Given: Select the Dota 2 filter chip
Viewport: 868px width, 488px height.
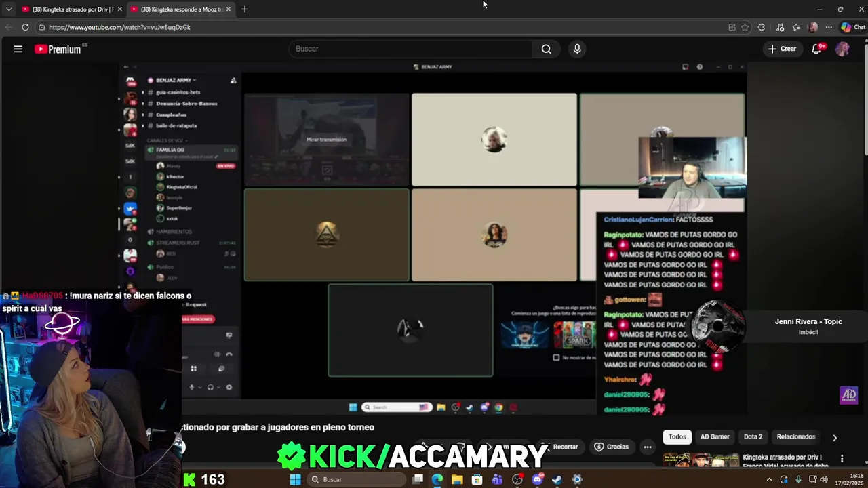Looking at the screenshot, I should (x=753, y=437).
